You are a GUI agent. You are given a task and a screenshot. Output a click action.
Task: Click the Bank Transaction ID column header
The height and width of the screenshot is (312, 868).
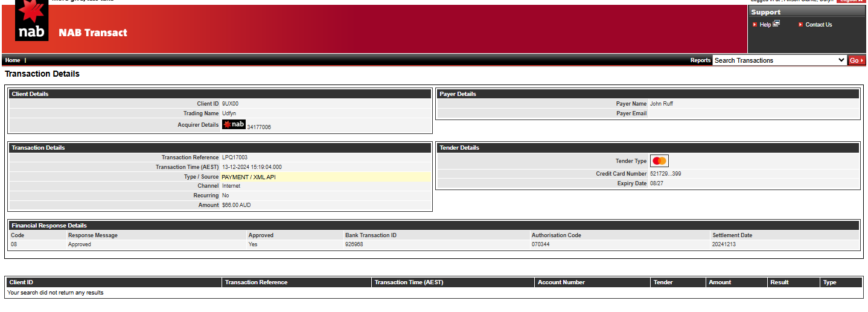point(371,235)
